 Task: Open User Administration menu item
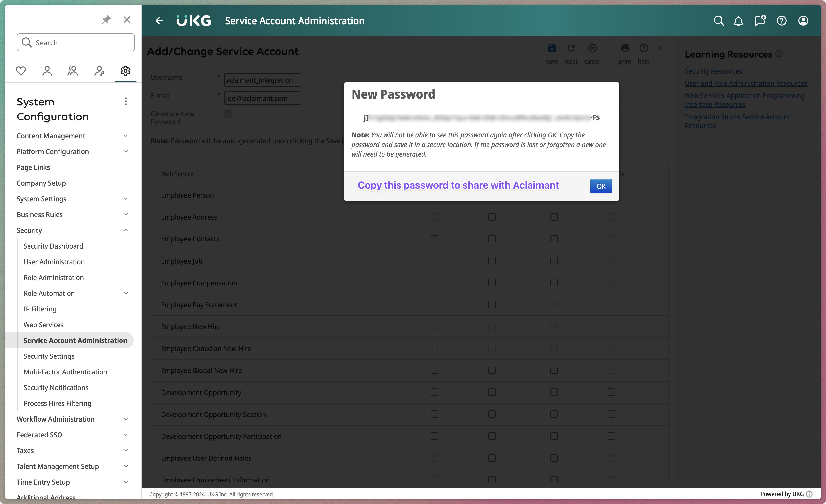click(x=54, y=262)
